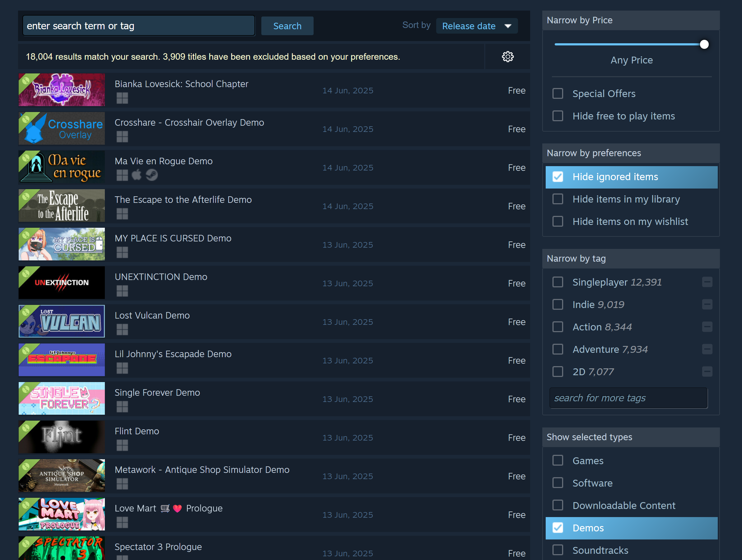
Task: Exclude the Indie tag with minus icon
Action: coord(707,305)
